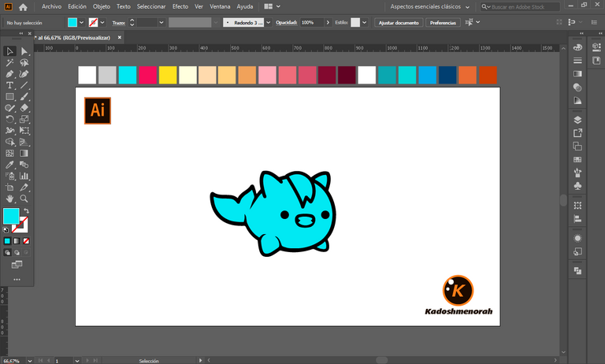Open the Pathfinder panel icon
Viewport: 605px width, 364px height.
click(577, 270)
